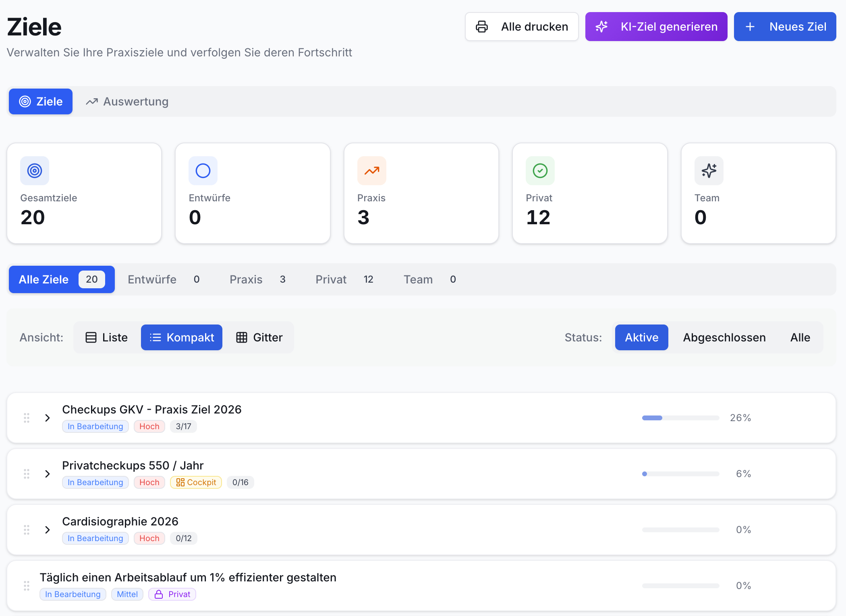Click the 6% progress bar
846x616 pixels.
pyautogui.click(x=680, y=474)
